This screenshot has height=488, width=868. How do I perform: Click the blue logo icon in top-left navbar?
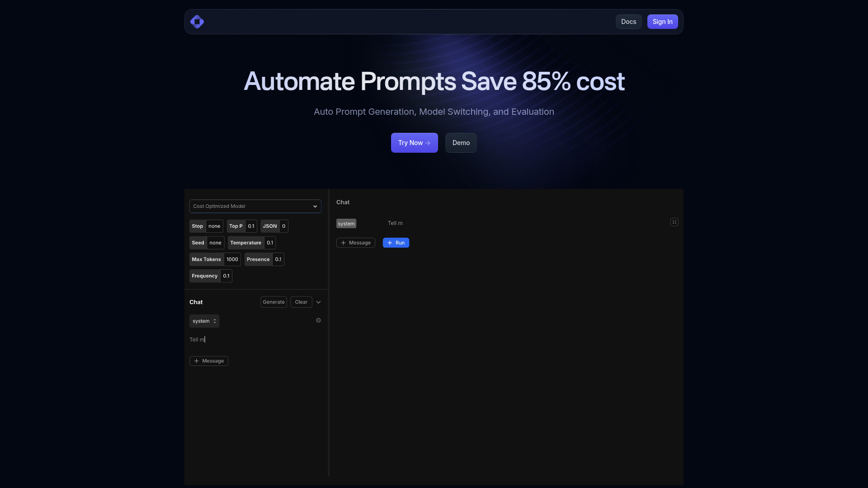(197, 21)
